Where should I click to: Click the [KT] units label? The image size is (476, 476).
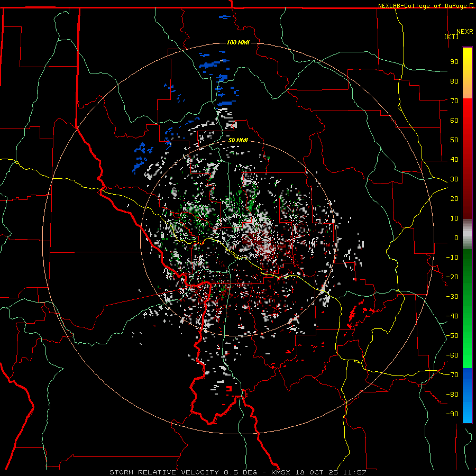(x=452, y=36)
